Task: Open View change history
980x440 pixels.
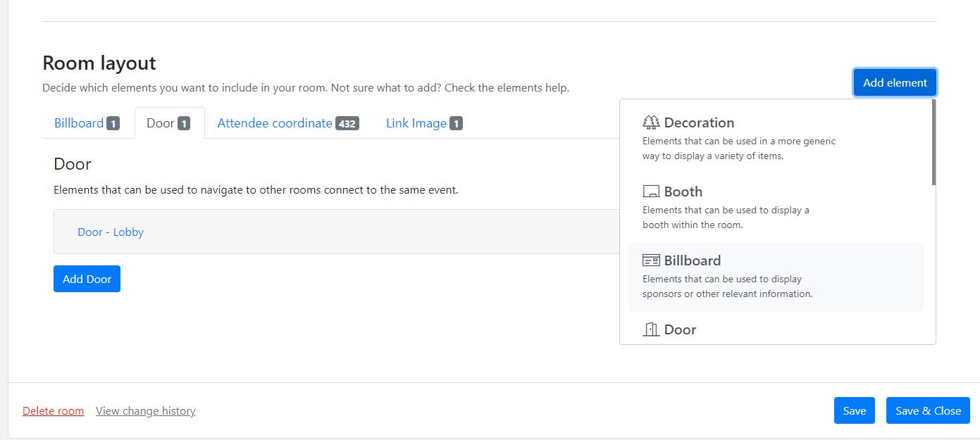Action: point(146,410)
